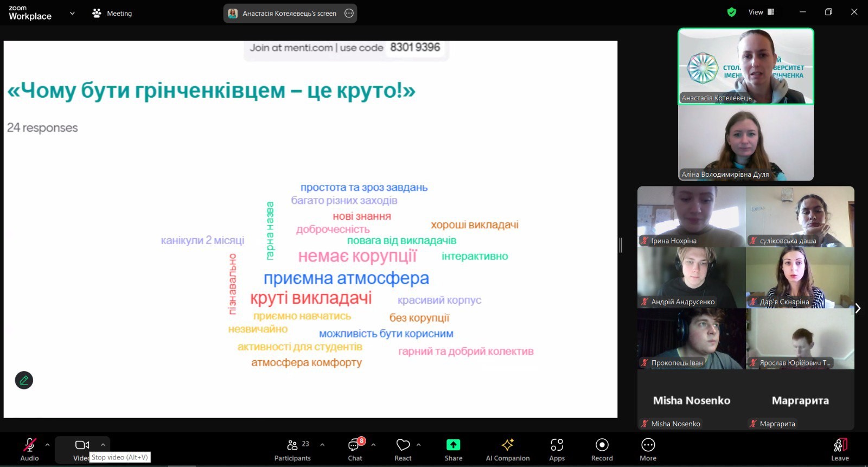Select Маргарита participant tile
Image resolution: width=868 pixels, height=467 pixels.
coord(800,400)
